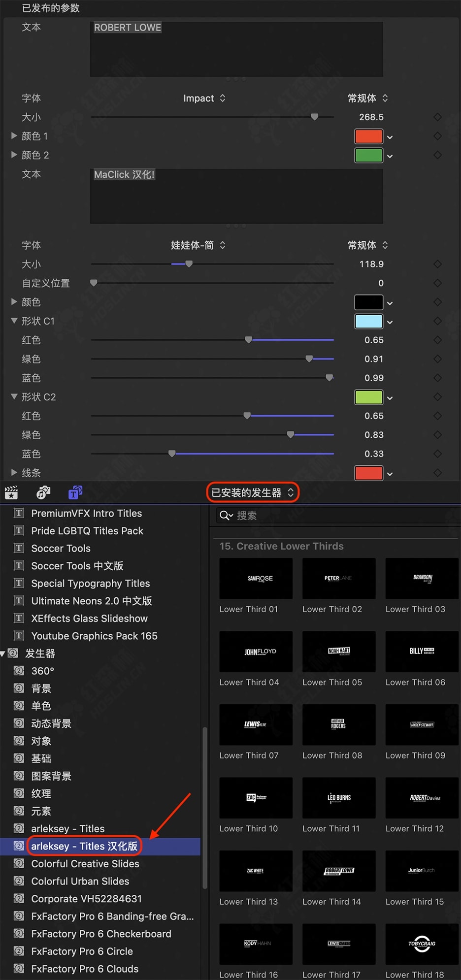Click keyframe diamond for C1 绿色 0.91
This screenshot has height=980, width=461.
tap(437, 359)
